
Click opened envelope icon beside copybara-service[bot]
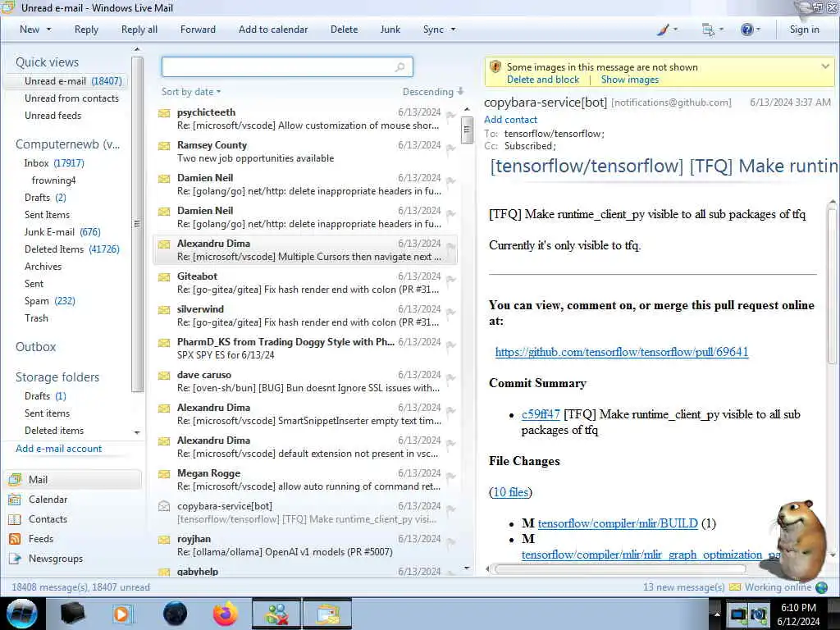pos(164,506)
